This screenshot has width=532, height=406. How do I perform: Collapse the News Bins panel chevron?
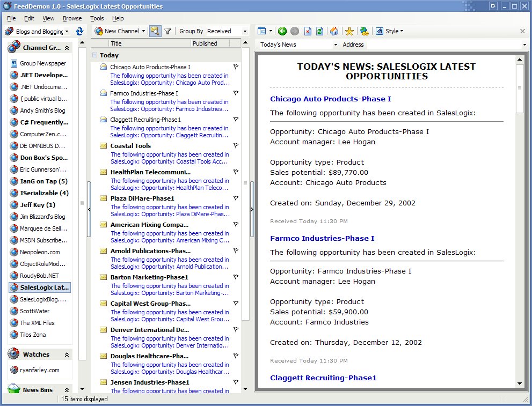[67, 390]
